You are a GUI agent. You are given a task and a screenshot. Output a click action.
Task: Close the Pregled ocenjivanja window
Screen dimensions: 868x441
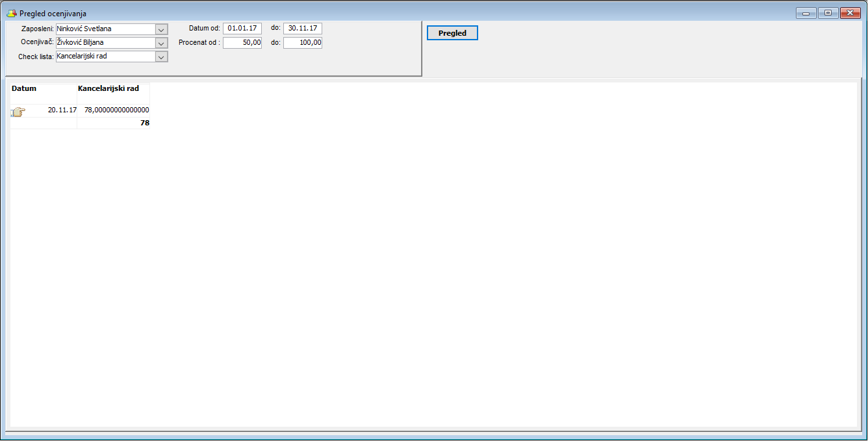pos(850,13)
